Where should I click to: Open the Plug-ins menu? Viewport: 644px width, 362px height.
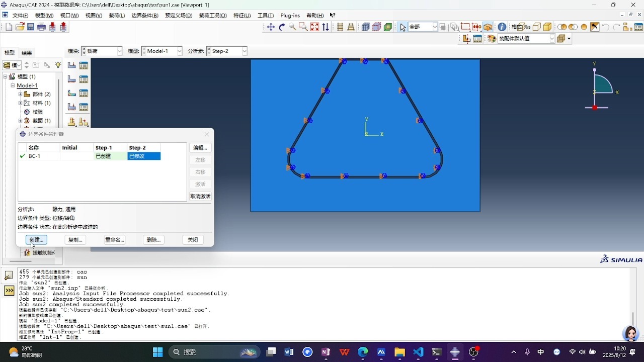(x=290, y=16)
